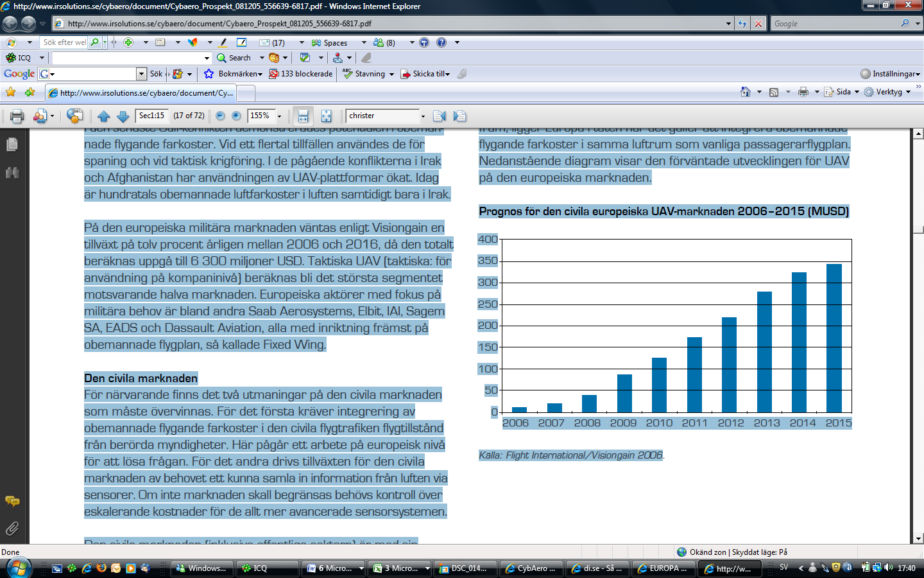Click Search in ICQ toolbar
This screenshot has width=924, height=578.
coord(234,58)
